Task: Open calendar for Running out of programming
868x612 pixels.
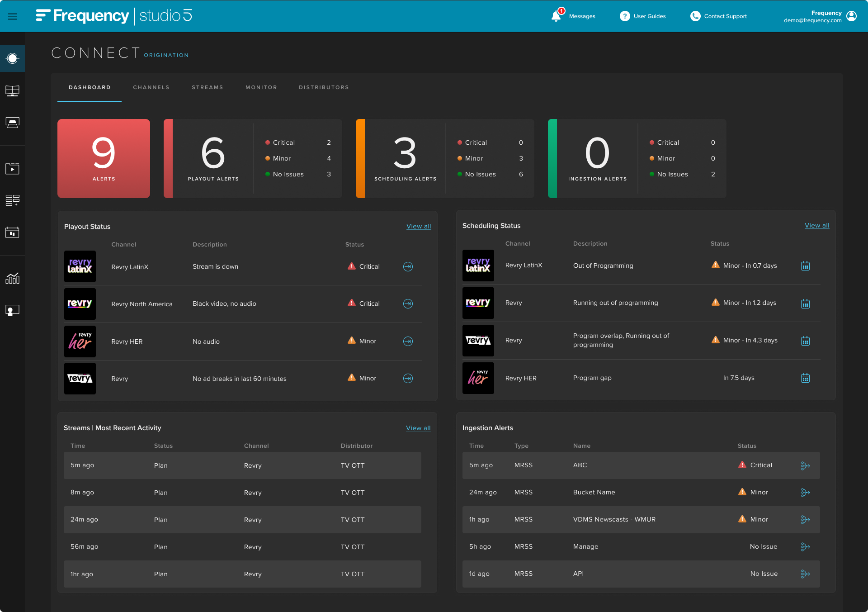Action: point(805,304)
